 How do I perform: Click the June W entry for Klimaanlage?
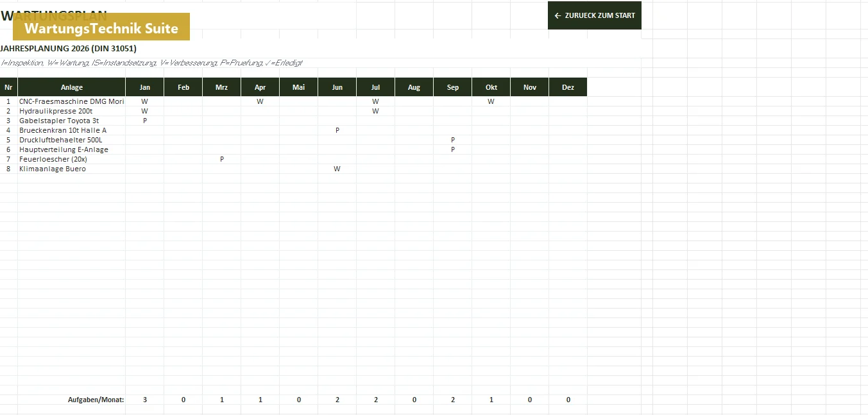pos(337,169)
